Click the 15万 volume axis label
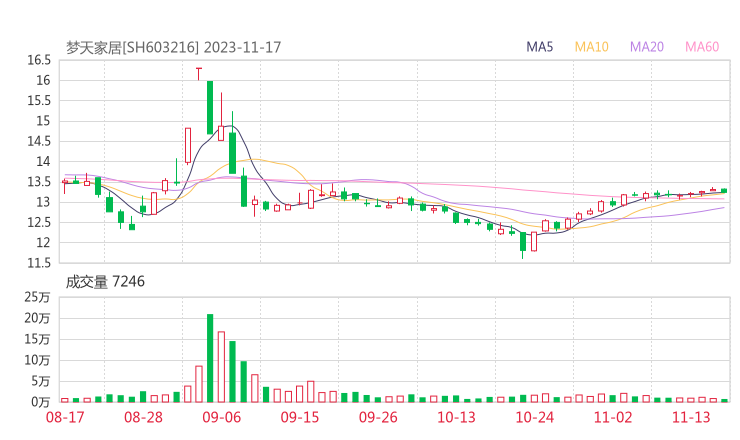Viewport: 740px width, 440px height. (37, 339)
